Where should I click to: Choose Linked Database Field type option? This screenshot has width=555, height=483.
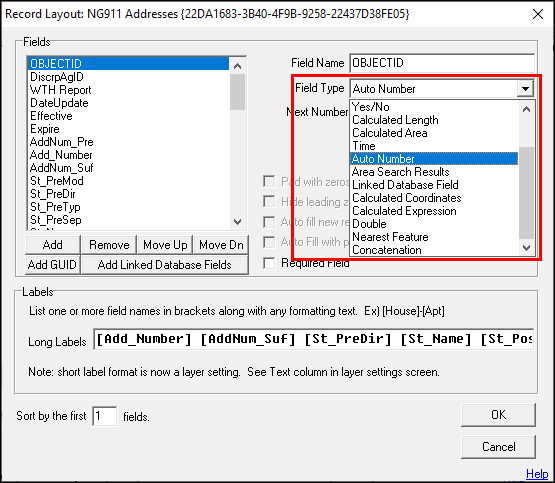pyautogui.click(x=405, y=185)
